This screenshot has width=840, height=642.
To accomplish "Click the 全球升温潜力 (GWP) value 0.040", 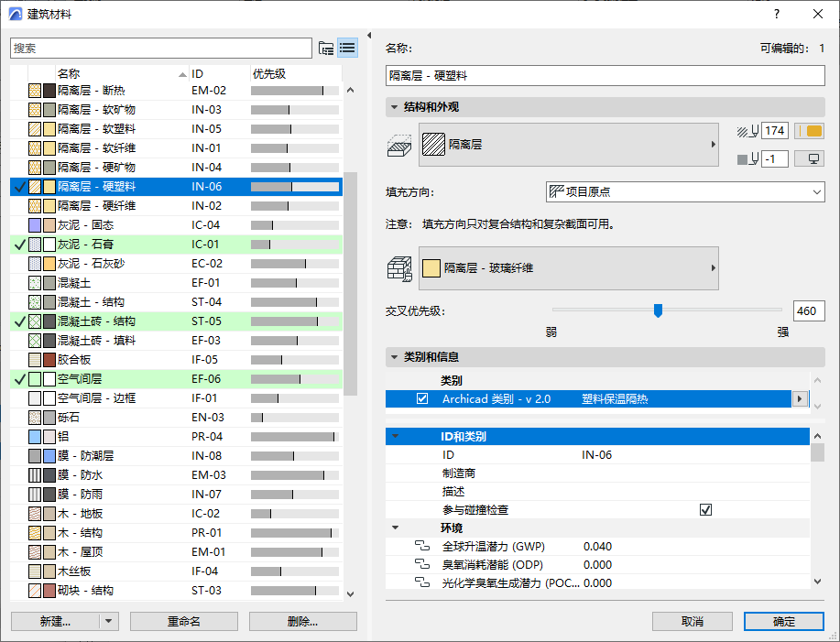I will [597, 546].
